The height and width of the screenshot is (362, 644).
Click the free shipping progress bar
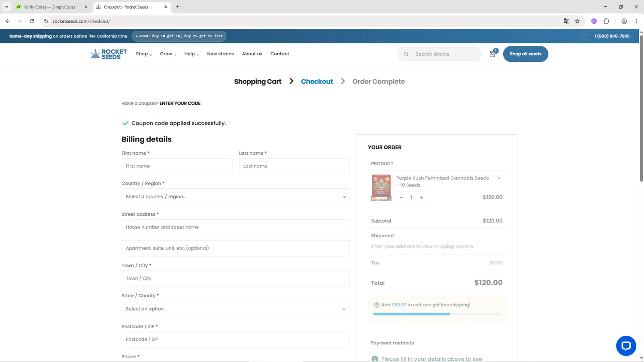coord(437,314)
